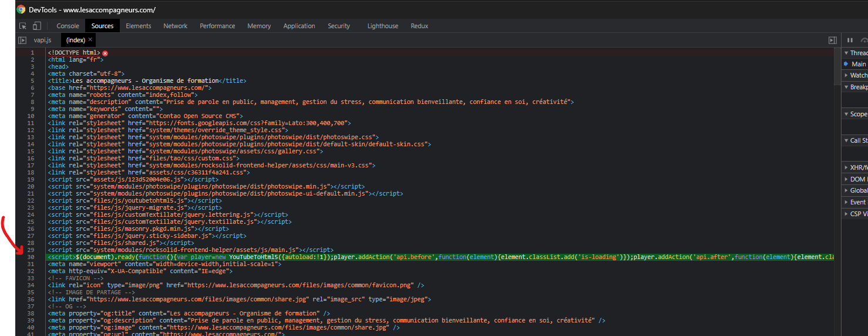This screenshot has height=336, width=868.
Task: Open the Redux panel
Action: click(419, 26)
